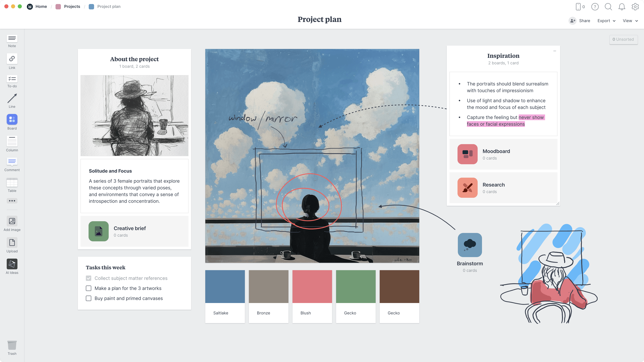Check the Buy paint checkbox
Screen dimensions: 644x362
click(x=88, y=298)
